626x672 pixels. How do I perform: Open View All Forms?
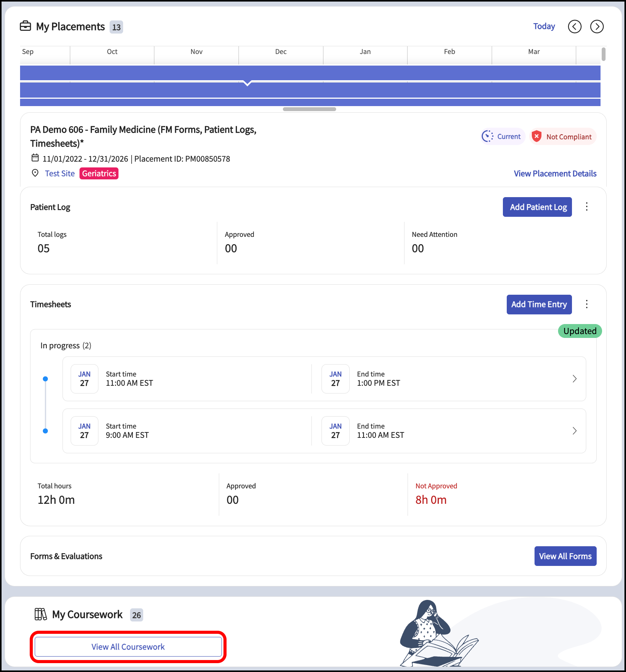pos(565,556)
